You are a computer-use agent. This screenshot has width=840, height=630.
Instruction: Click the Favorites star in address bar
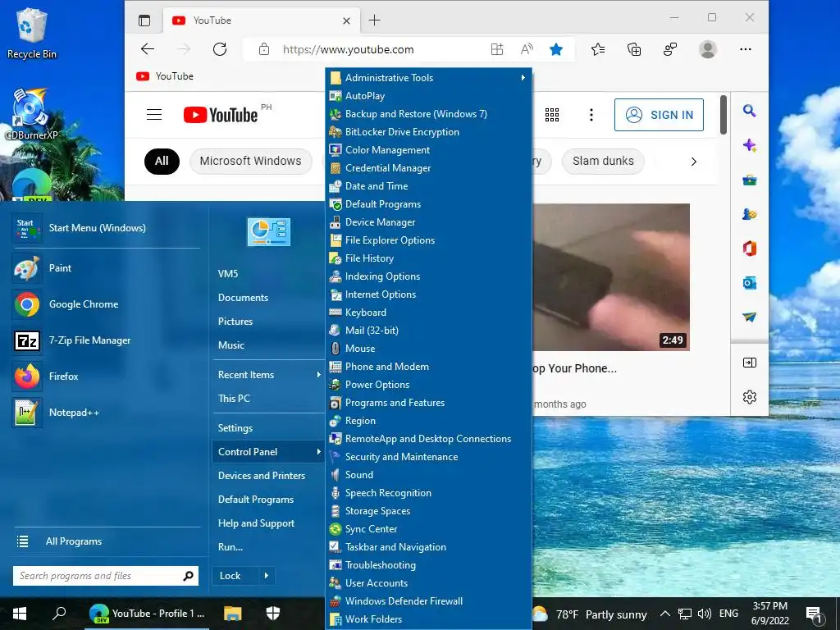click(556, 49)
